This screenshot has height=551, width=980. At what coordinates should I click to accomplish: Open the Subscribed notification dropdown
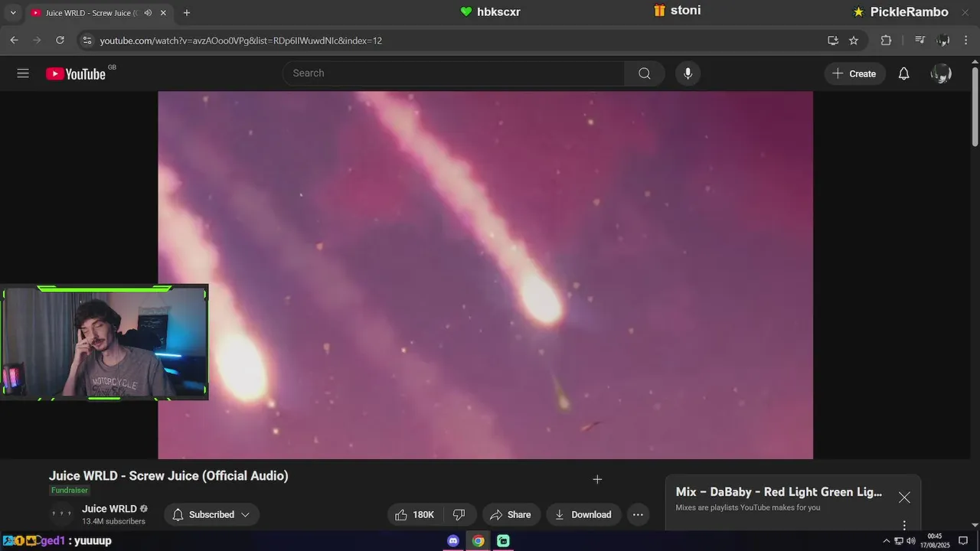[x=211, y=515]
